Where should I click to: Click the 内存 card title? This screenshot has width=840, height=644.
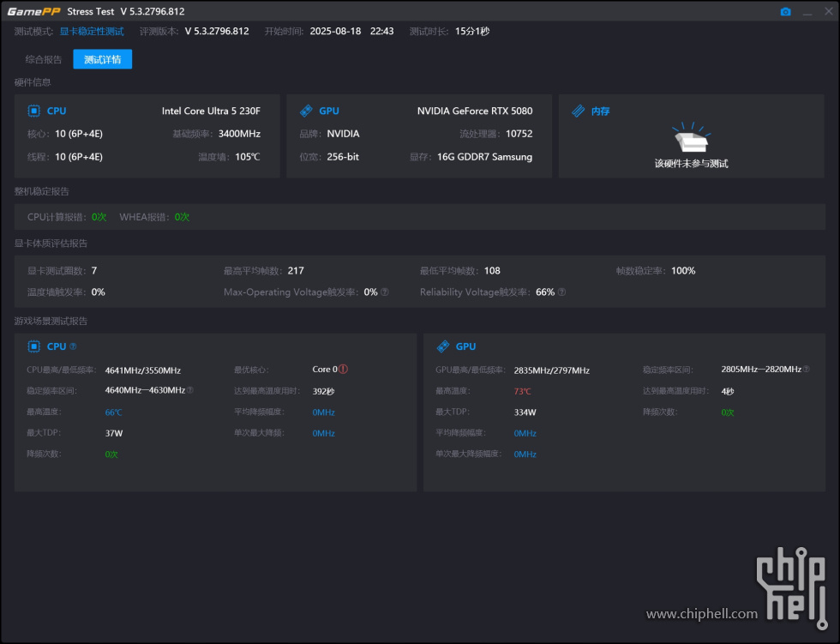601,111
